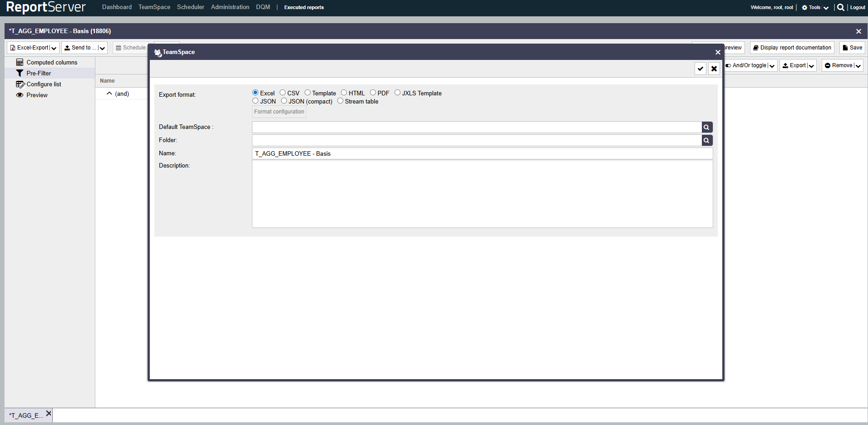Click search icon next to Default TeamSpace field
The image size is (868, 425).
[x=706, y=127]
